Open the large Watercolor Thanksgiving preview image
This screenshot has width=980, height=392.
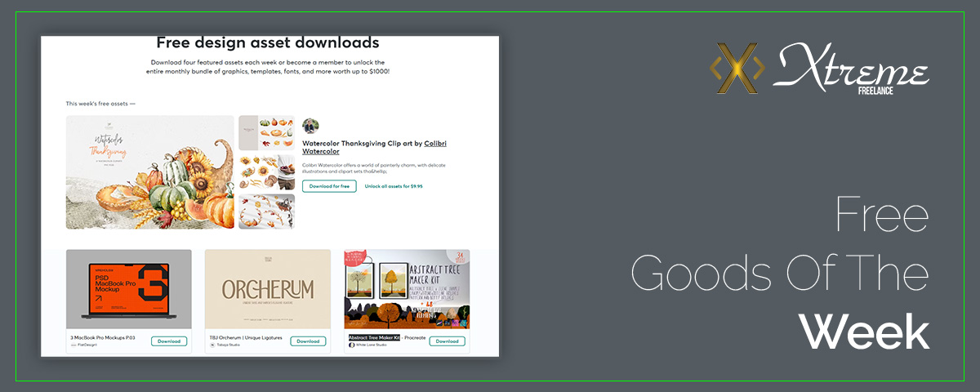click(x=149, y=172)
